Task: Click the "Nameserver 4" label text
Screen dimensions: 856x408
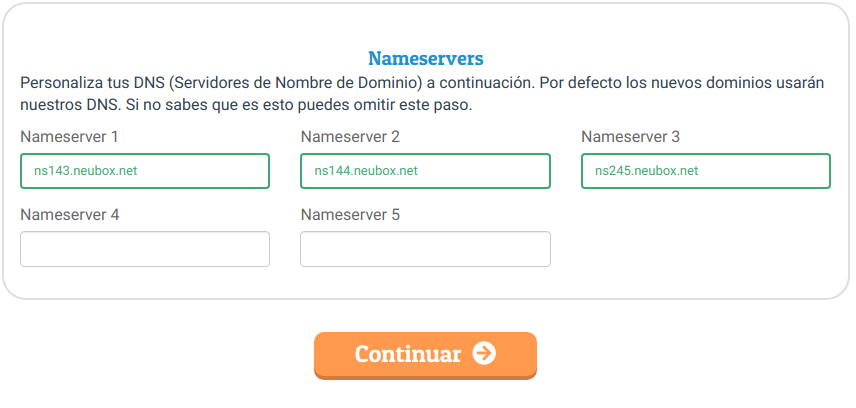Action: point(70,214)
